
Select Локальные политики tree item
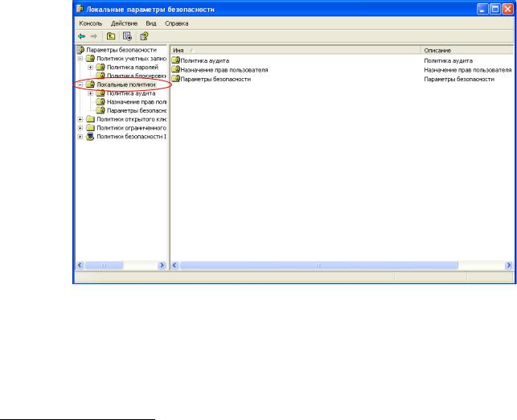(126, 84)
